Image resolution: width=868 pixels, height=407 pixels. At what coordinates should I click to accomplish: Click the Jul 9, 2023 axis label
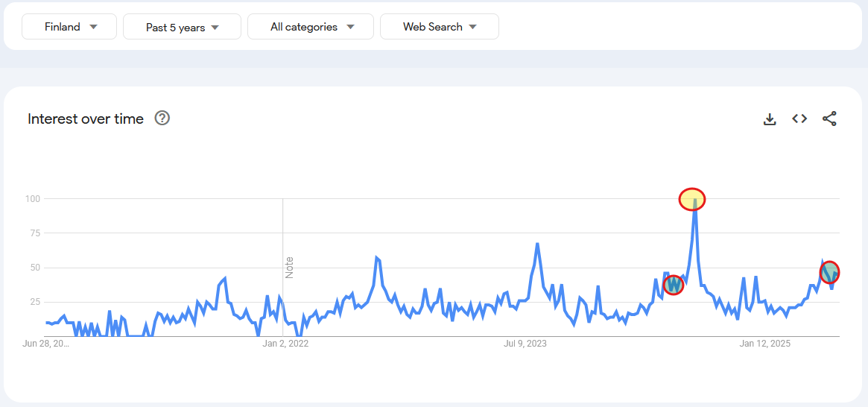(525, 344)
